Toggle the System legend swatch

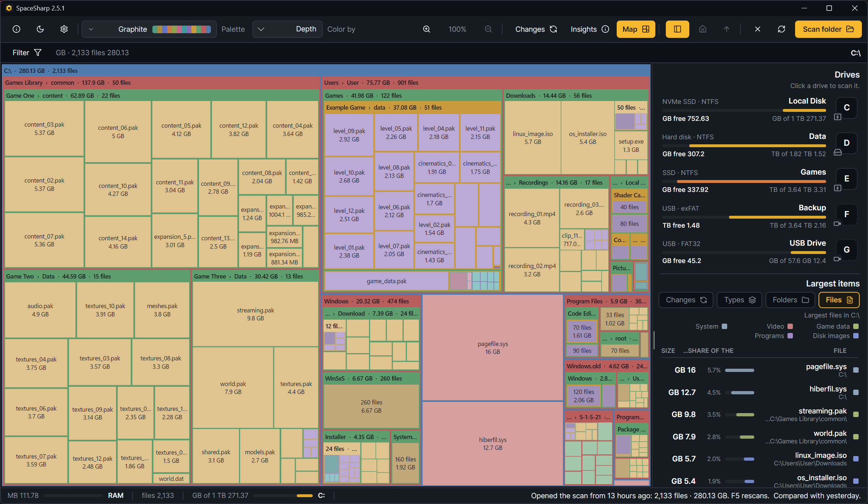pos(724,326)
